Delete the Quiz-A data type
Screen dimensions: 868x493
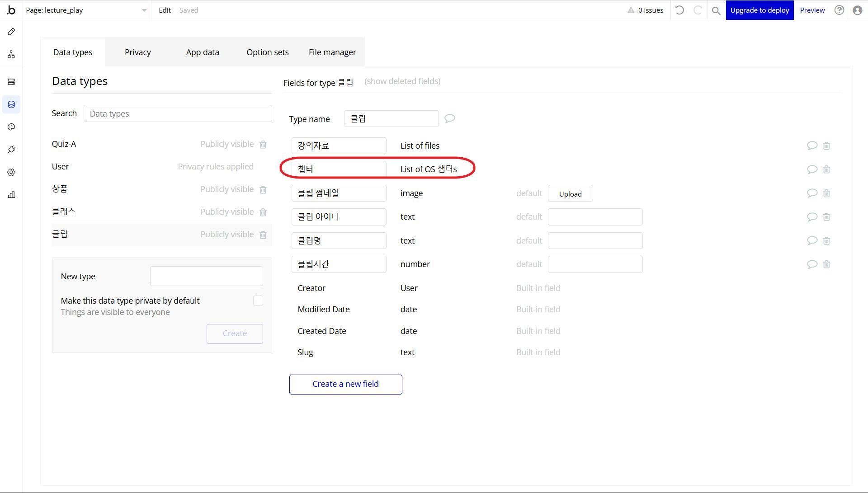[263, 144]
